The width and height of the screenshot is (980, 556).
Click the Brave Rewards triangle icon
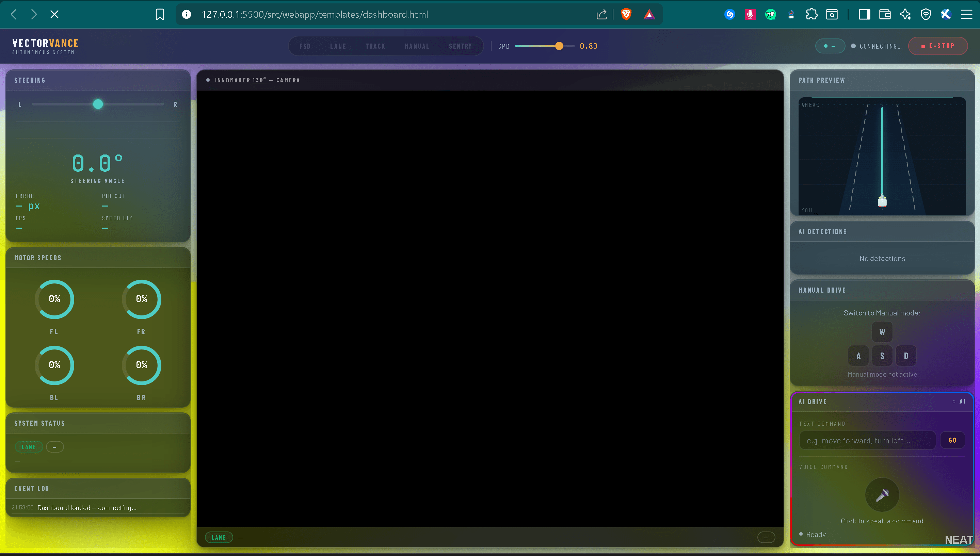tap(649, 15)
